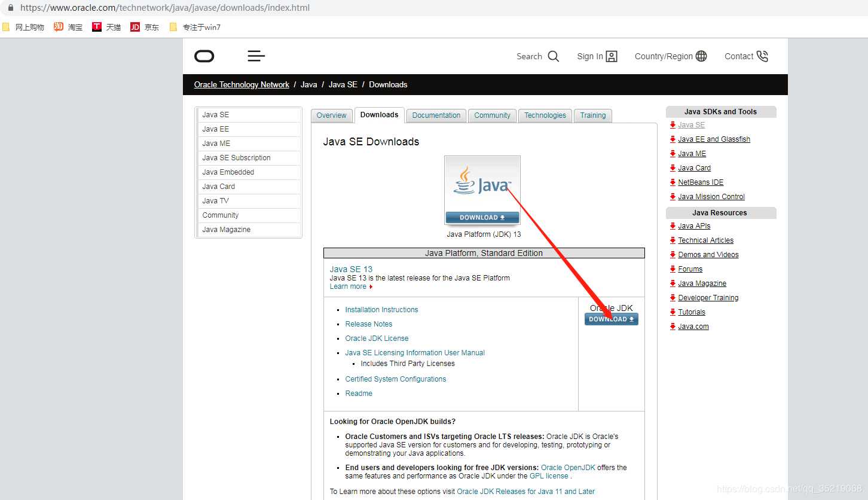Screen dimensions: 868x500
Task: Open Java Embedded sidebar item
Action: pyautogui.click(x=249, y=172)
